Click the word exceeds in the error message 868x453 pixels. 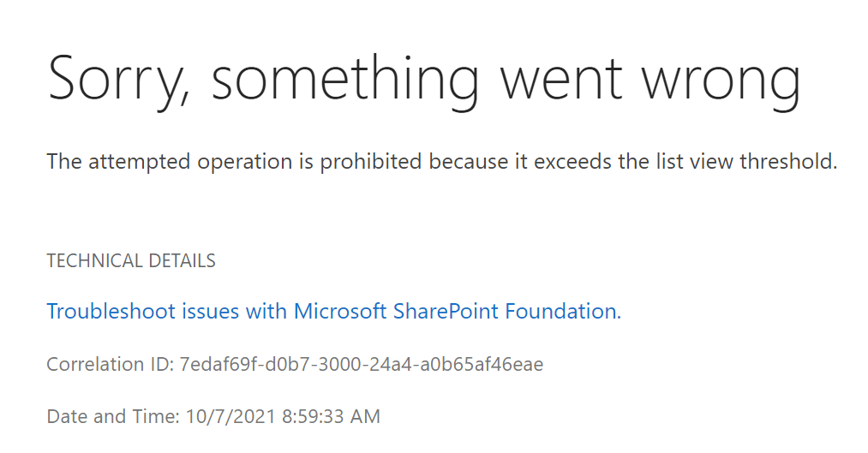[x=573, y=162]
